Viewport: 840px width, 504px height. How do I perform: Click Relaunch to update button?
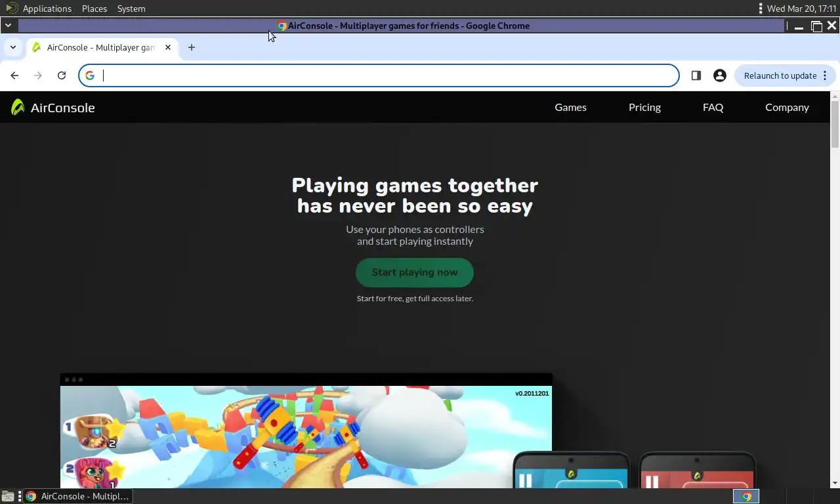[780, 75]
